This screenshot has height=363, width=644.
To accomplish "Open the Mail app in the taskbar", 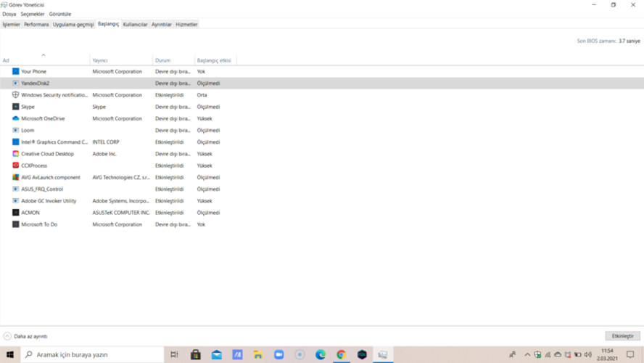I will coord(216,354).
